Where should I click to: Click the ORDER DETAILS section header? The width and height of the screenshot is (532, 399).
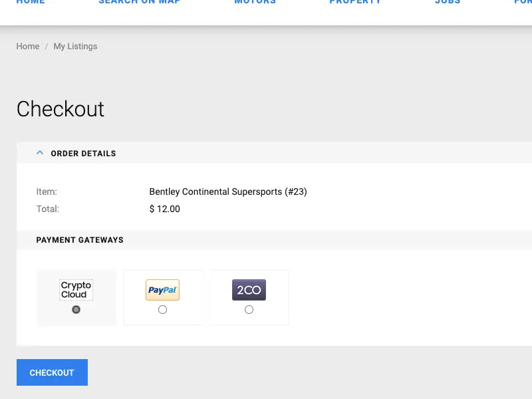click(x=84, y=154)
